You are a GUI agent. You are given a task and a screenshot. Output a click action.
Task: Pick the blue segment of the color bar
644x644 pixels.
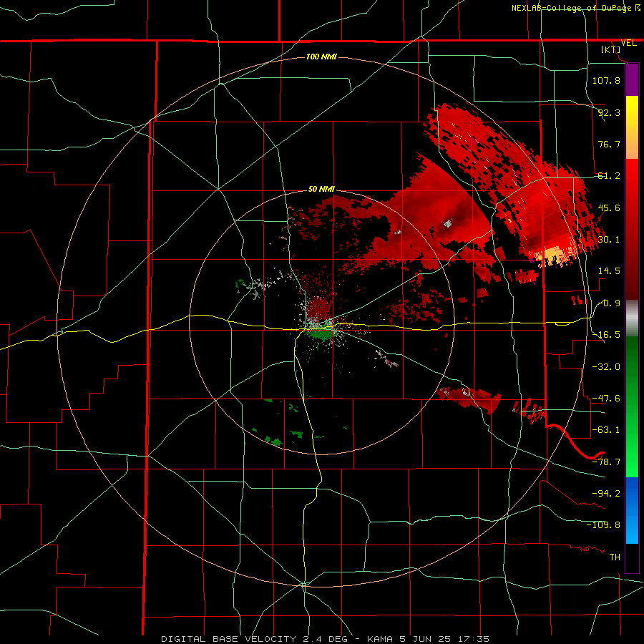click(x=632, y=510)
